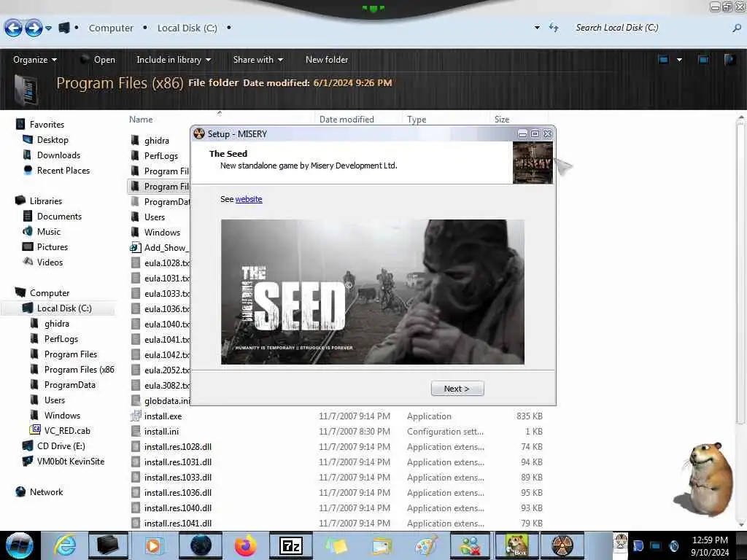The height and width of the screenshot is (560, 747).
Task: Select Recent Places under Favorites
Action: point(63,171)
